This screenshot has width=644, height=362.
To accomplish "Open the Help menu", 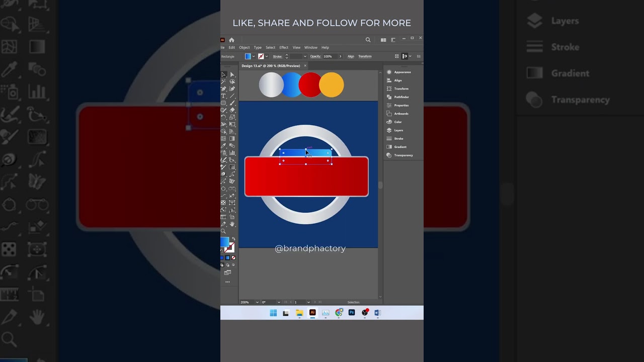I will point(325,47).
